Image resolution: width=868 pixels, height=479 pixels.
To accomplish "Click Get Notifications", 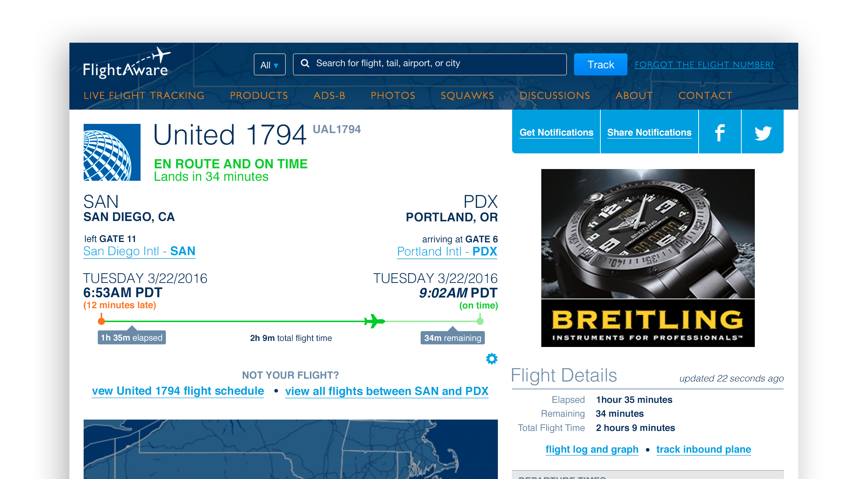I will tap(556, 132).
